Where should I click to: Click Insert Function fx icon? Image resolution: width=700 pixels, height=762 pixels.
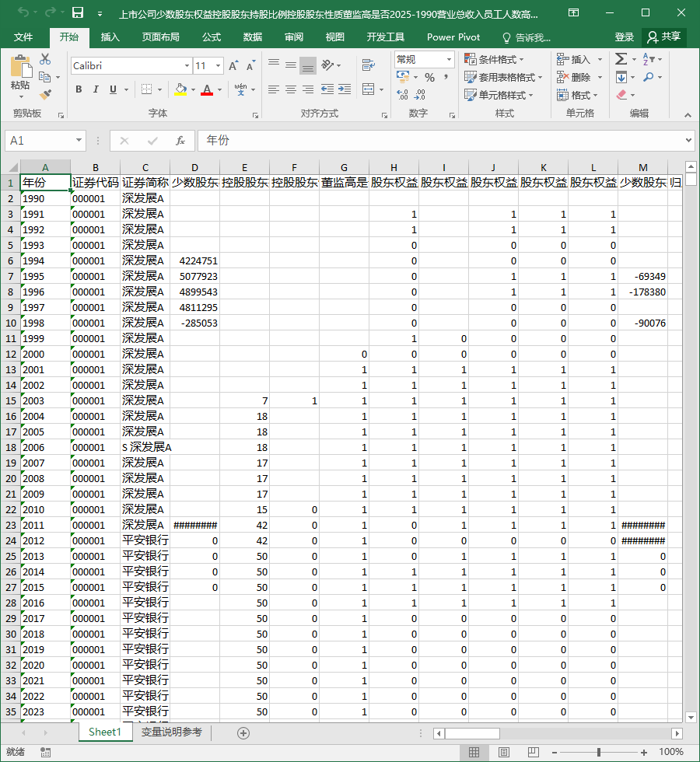[x=180, y=141]
